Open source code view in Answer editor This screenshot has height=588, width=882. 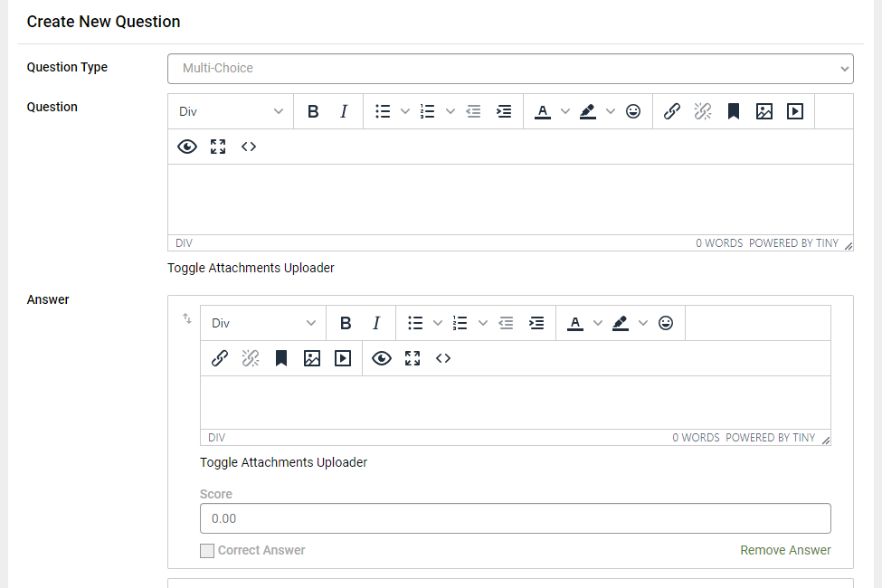point(443,358)
